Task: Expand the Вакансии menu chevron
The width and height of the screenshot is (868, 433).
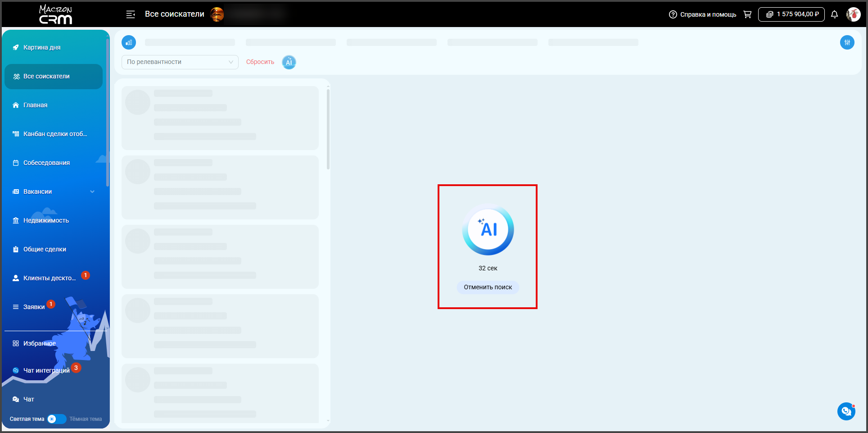Action: click(x=92, y=191)
